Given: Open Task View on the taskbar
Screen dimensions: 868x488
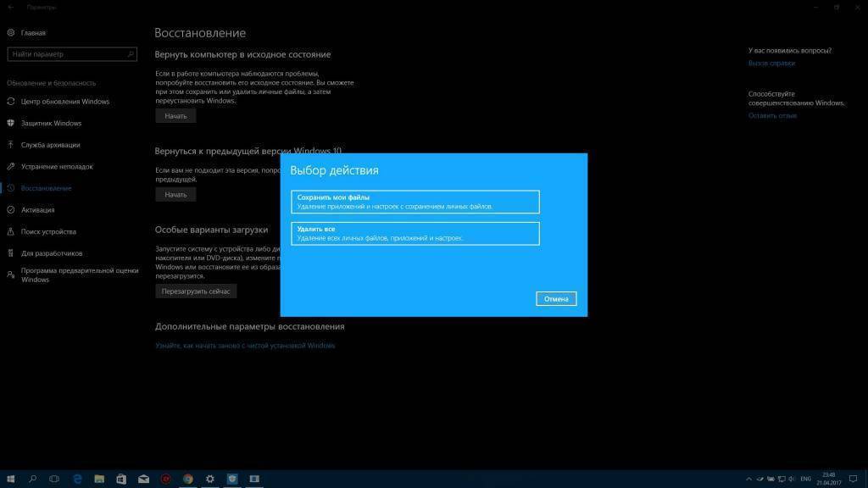Looking at the screenshot, I should click(54, 479).
